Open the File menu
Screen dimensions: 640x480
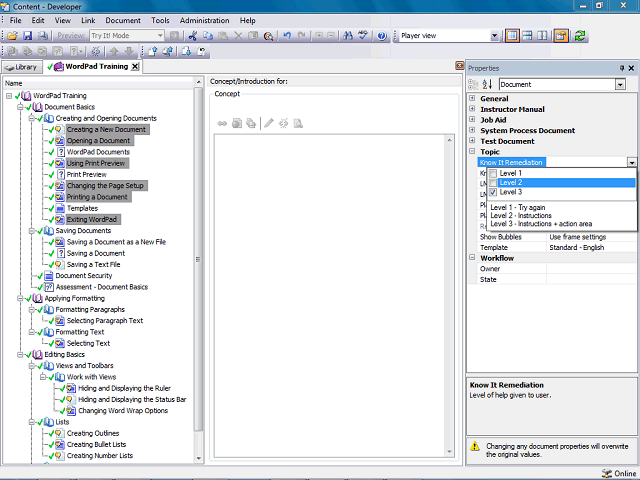click(x=16, y=20)
